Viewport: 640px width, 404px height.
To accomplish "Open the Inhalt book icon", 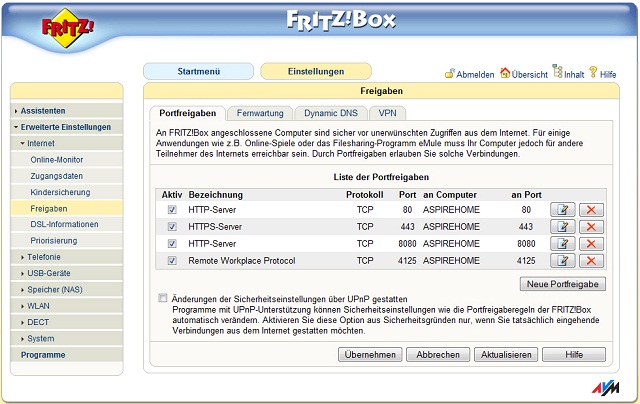I will coord(556,73).
